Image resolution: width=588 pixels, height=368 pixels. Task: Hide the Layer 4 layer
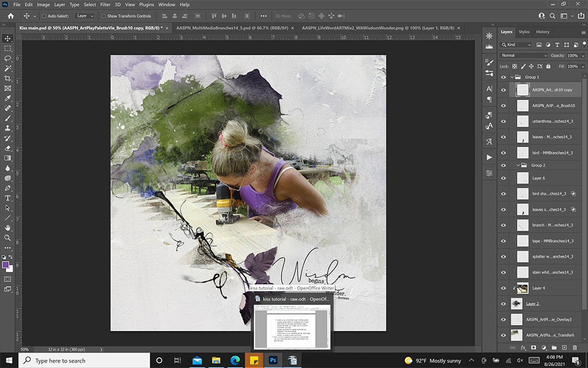[503, 289]
